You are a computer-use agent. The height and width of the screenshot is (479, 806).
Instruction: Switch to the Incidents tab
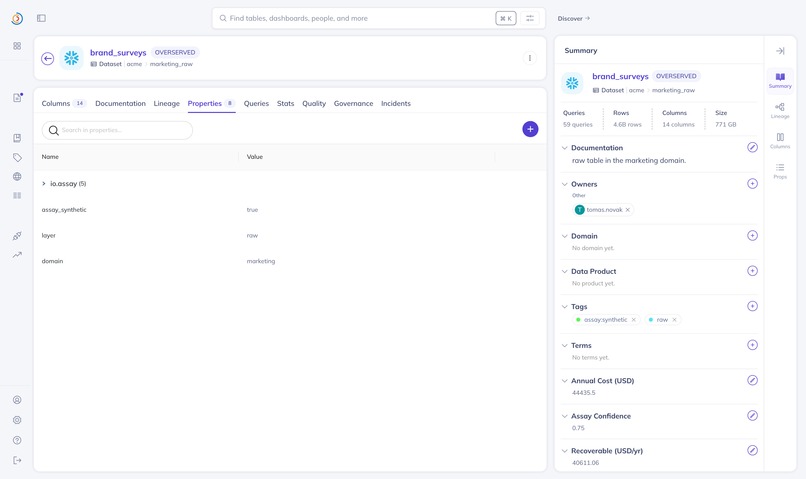click(396, 103)
